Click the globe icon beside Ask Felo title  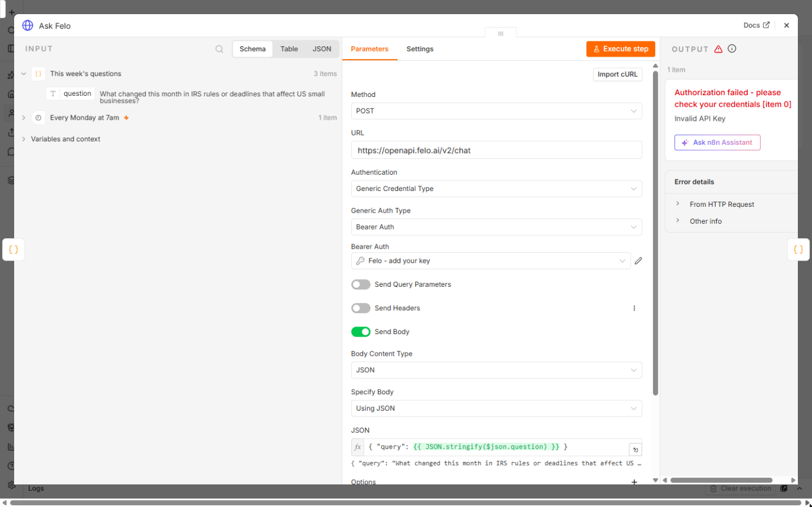(x=27, y=26)
